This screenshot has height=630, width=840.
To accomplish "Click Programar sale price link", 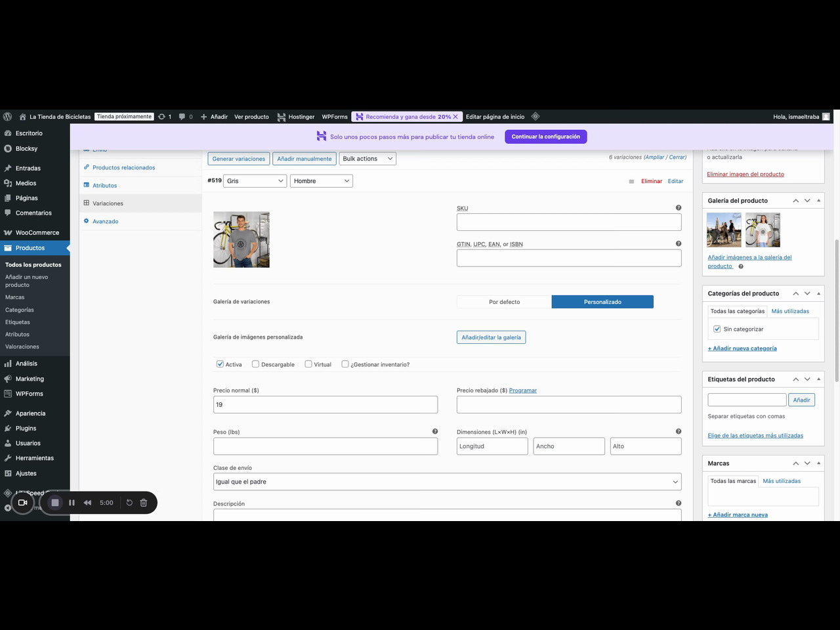I will 523,390.
